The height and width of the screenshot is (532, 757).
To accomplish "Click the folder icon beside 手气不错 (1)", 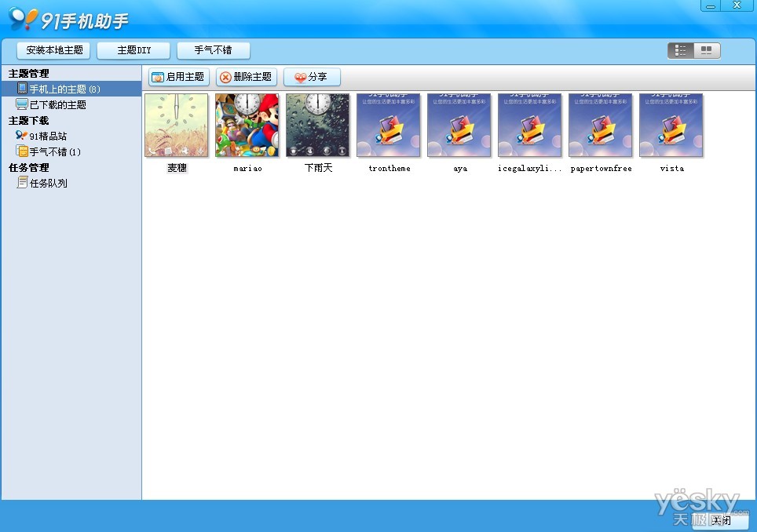I will coord(22,151).
